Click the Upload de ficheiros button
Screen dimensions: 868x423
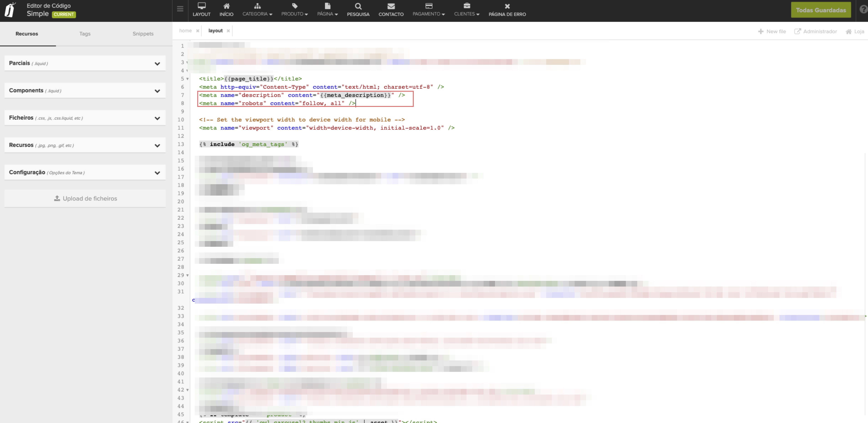pyautogui.click(x=85, y=198)
